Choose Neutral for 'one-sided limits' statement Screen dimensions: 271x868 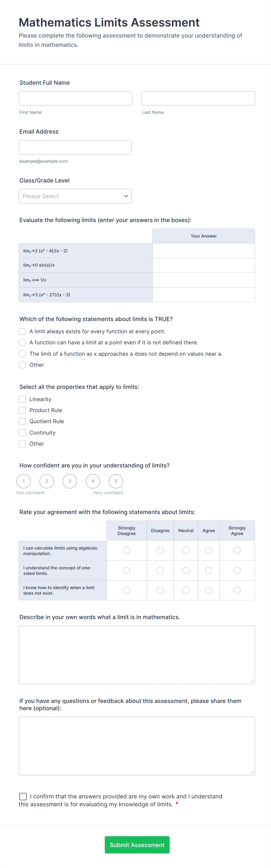pos(186,571)
